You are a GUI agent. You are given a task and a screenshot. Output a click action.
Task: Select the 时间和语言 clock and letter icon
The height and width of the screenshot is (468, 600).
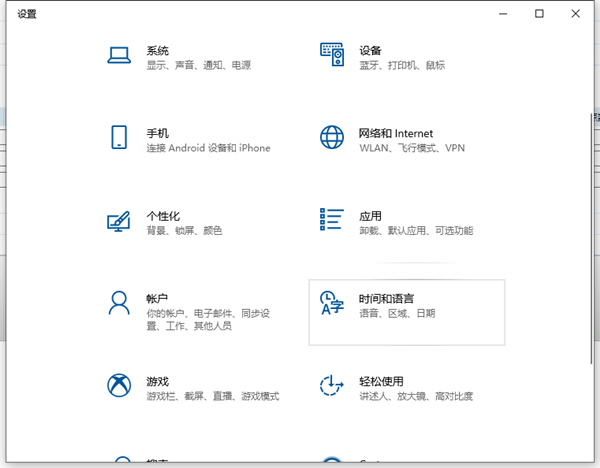[x=331, y=303]
